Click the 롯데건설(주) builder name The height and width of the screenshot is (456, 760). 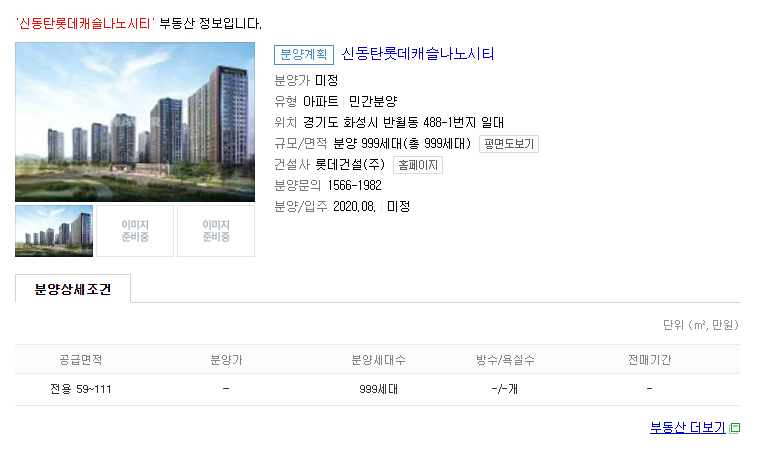[x=350, y=165]
